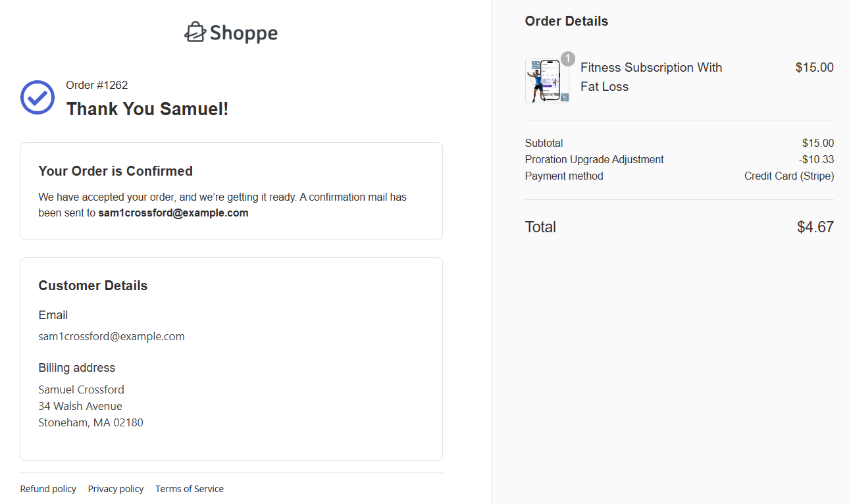851x504 pixels.
Task: Click the Your Order is Confirmed heading
Action: pos(115,171)
